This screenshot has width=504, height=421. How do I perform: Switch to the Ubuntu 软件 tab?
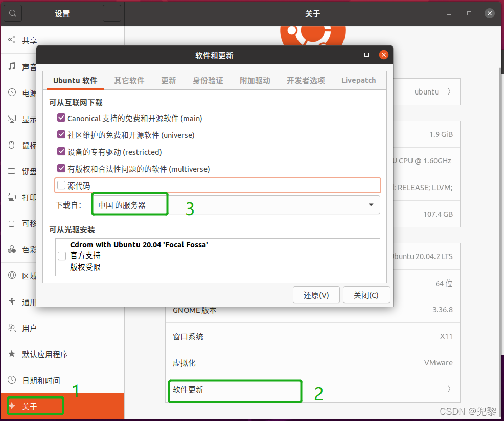[x=75, y=80]
